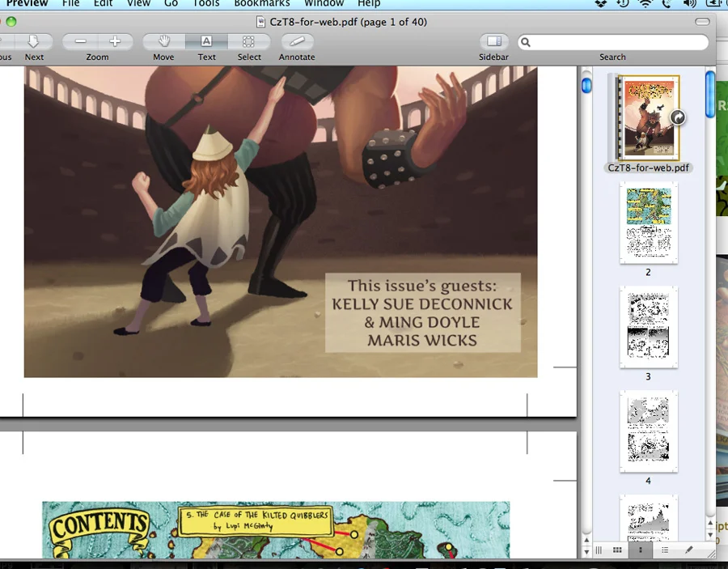Image resolution: width=728 pixels, height=569 pixels.
Task: Open the Bookmarks menu
Action: pos(262,3)
